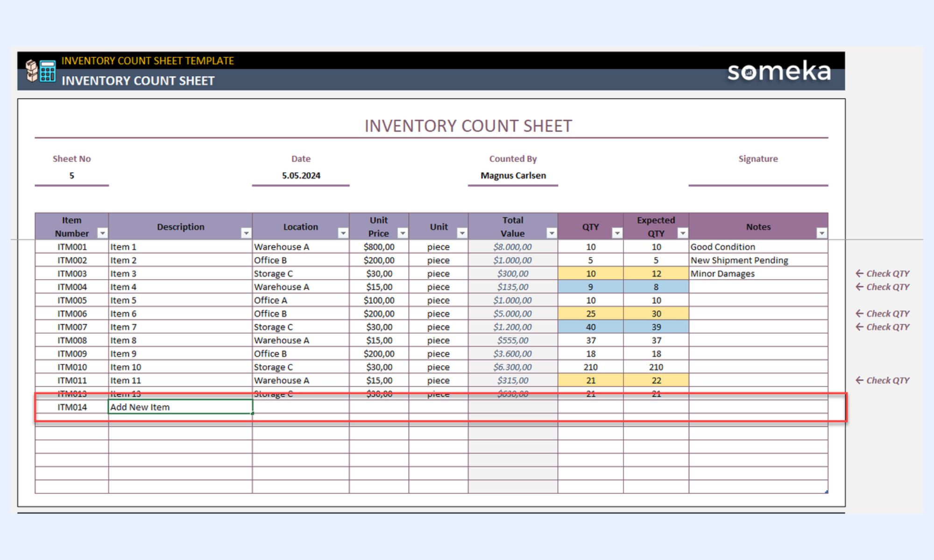Image resolution: width=934 pixels, height=560 pixels.
Task: Open the Item Number column filter dropdown
Action: pyautogui.click(x=102, y=233)
